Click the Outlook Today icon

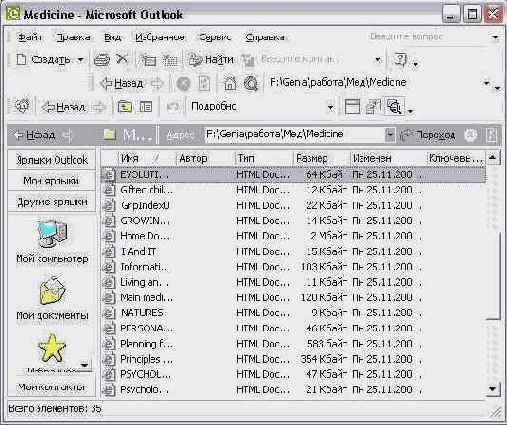tap(23, 107)
